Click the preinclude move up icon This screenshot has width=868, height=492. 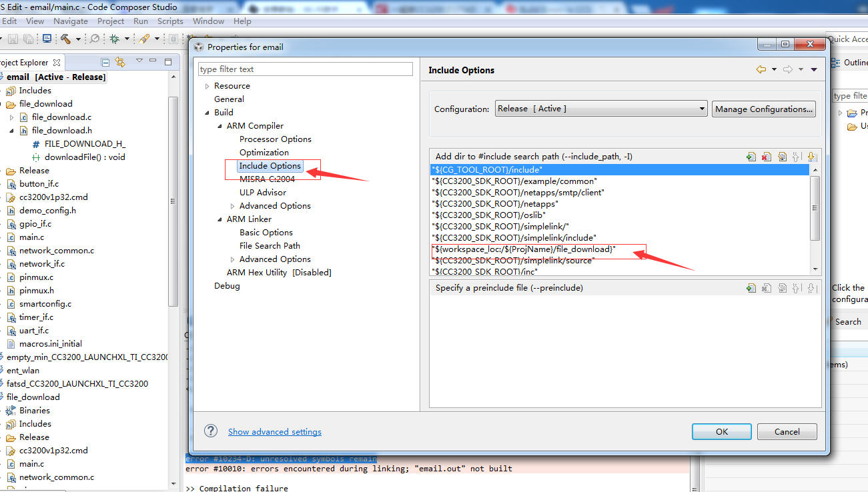click(797, 288)
